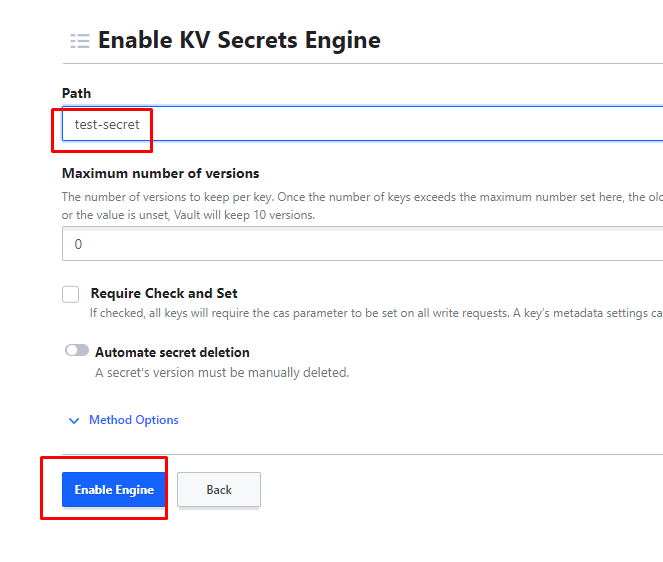Click the Maximum number of versions label
The image size is (663, 562).
point(160,173)
